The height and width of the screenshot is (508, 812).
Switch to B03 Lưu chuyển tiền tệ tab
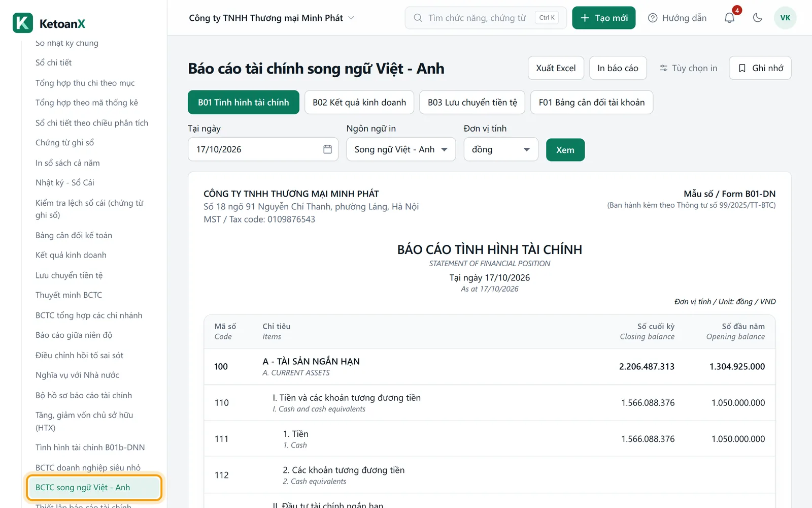tap(472, 102)
